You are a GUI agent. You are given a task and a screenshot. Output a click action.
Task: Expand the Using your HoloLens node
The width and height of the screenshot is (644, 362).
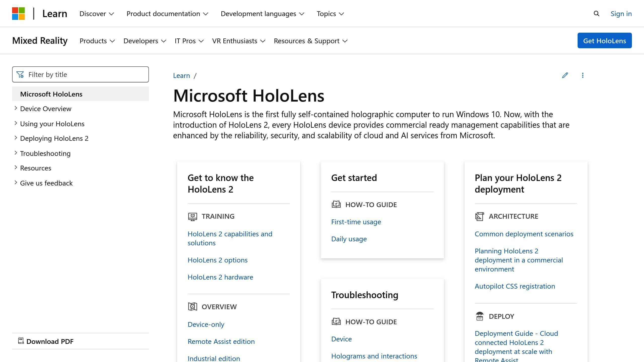pos(16,123)
